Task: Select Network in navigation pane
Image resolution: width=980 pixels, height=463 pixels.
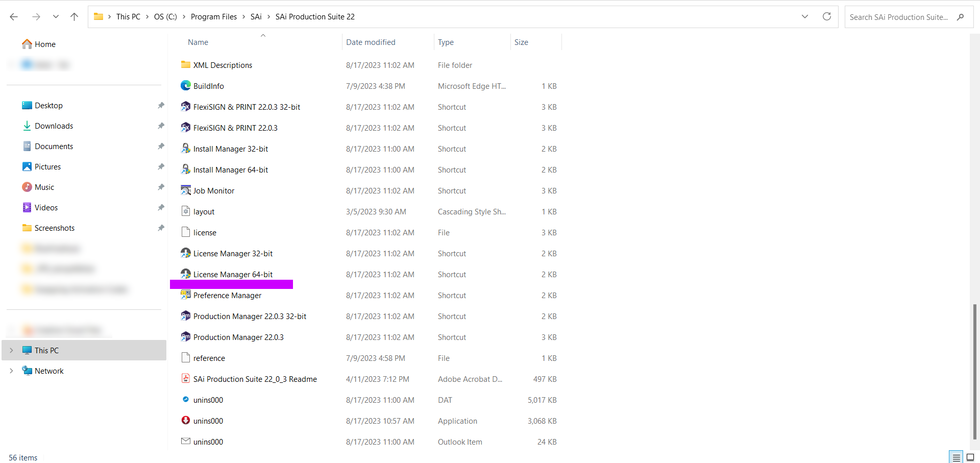Action: 49,371
